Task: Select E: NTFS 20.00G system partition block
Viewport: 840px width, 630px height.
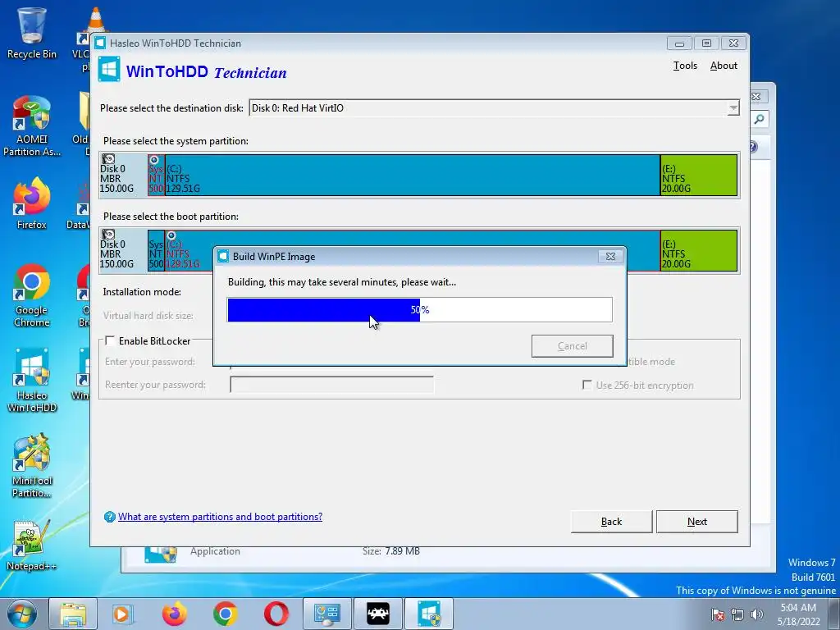Action: pyautogui.click(x=699, y=175)
